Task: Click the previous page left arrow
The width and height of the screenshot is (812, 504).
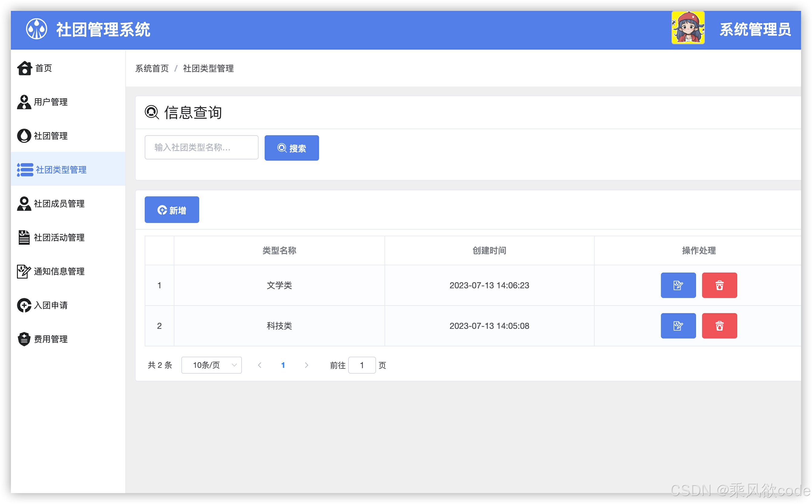Action: click(x=260, y=365)
